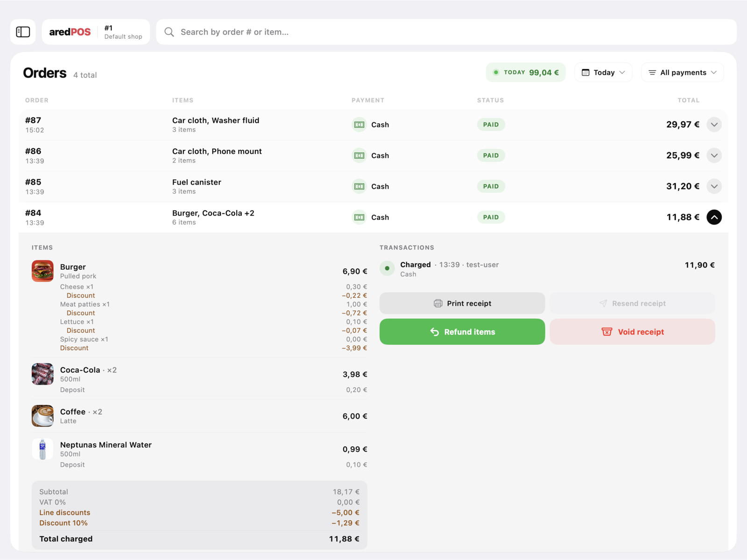Image resolution: width=747 pixels, height=560 pixels.
Task: Click the Line discounts summary row
Action: coord(199,512)
